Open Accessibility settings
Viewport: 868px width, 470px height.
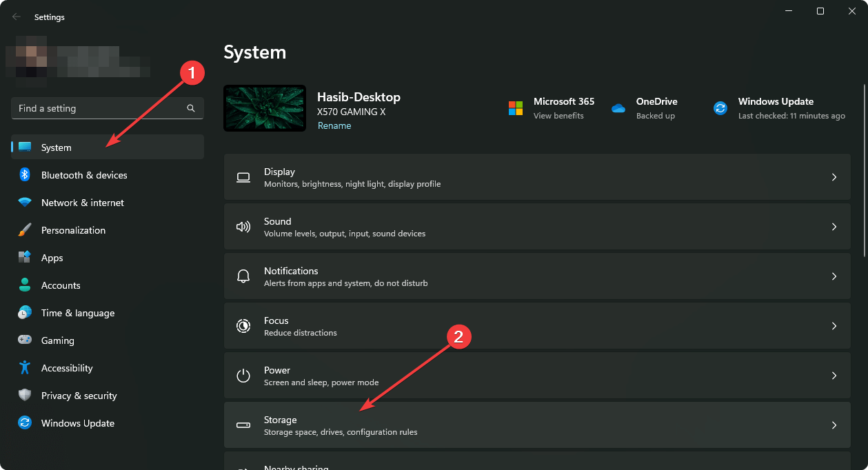tap(108, 367)
